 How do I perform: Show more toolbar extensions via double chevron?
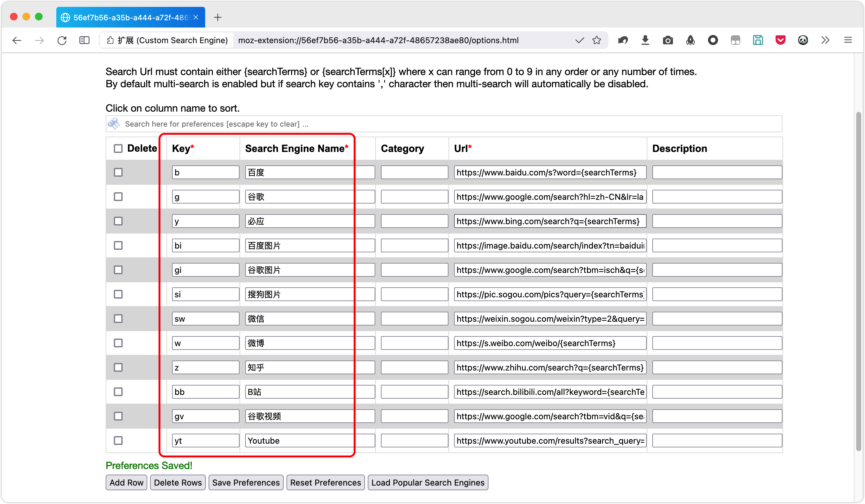pyautogui.click(x=825, y=40)
